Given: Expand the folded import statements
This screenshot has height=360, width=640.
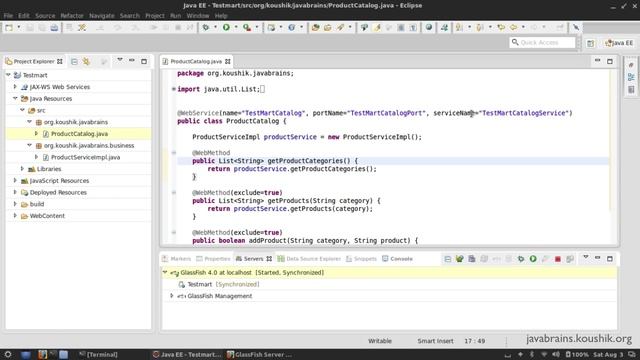Looking at the screenshot, I should [x=174, y=89].
